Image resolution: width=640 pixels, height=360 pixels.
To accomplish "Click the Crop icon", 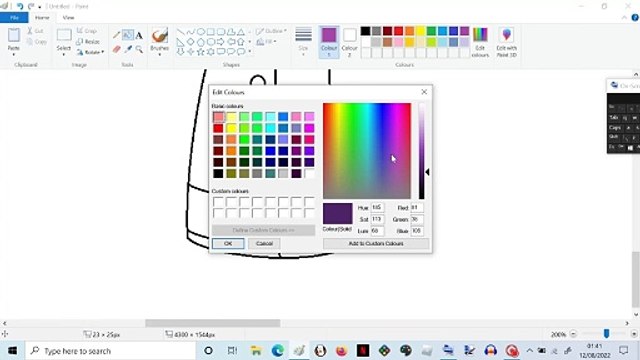I will 80,31.
